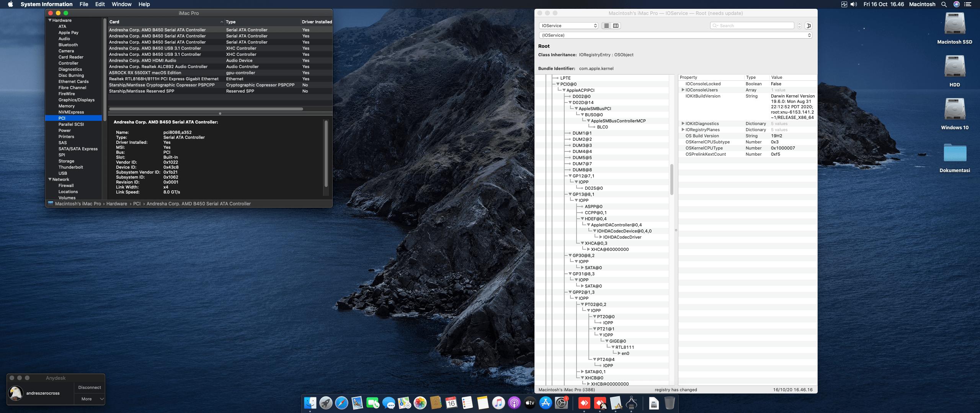Toggle the inspector panel button
Viewport: 980px width, 413px height.
(x=808, y=26)
